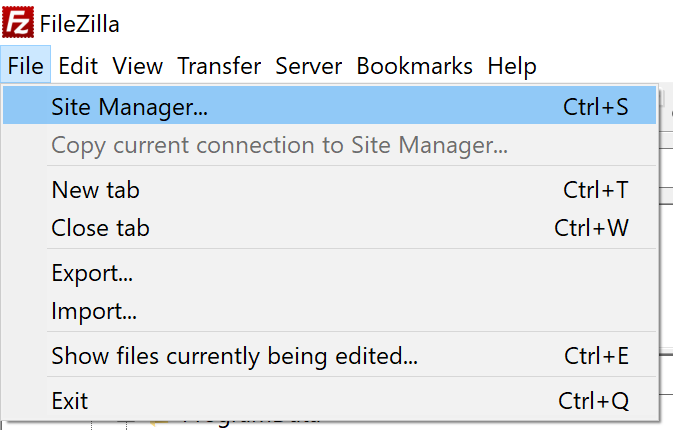Viewport: 673px width, 430px height.
Task: Choose Close tab in the menu
Action: 330,227
